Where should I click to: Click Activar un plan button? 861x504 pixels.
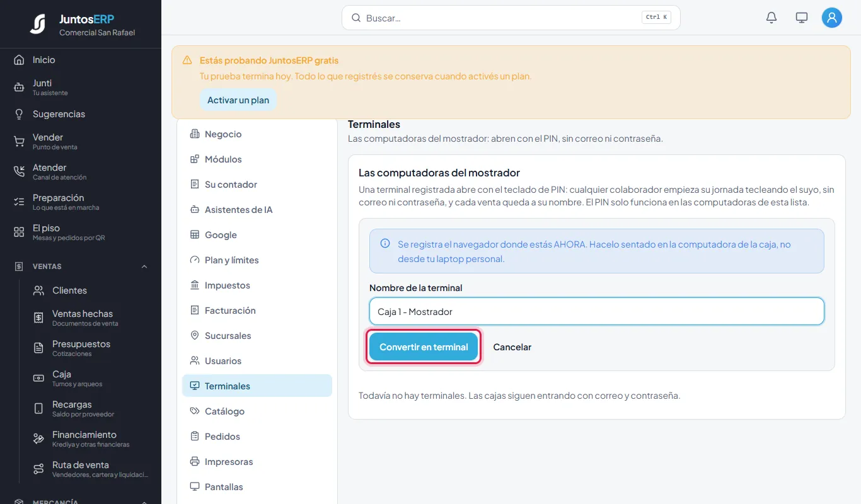click(x=238, y=100)
